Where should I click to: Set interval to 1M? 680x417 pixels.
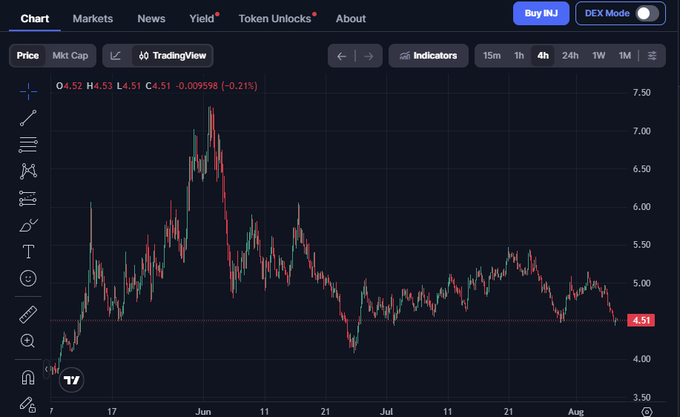click(624, 55)
